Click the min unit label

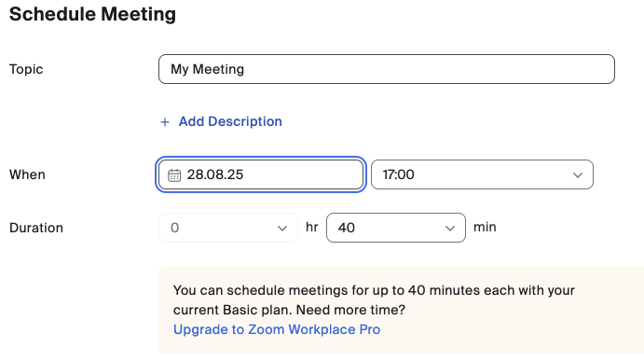click(485, 227)
